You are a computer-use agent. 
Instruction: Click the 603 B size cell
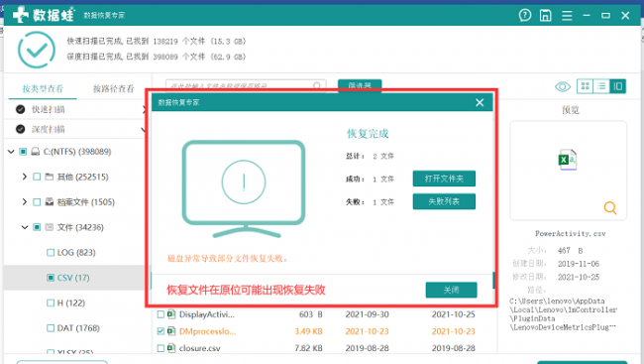click(310, 314)
